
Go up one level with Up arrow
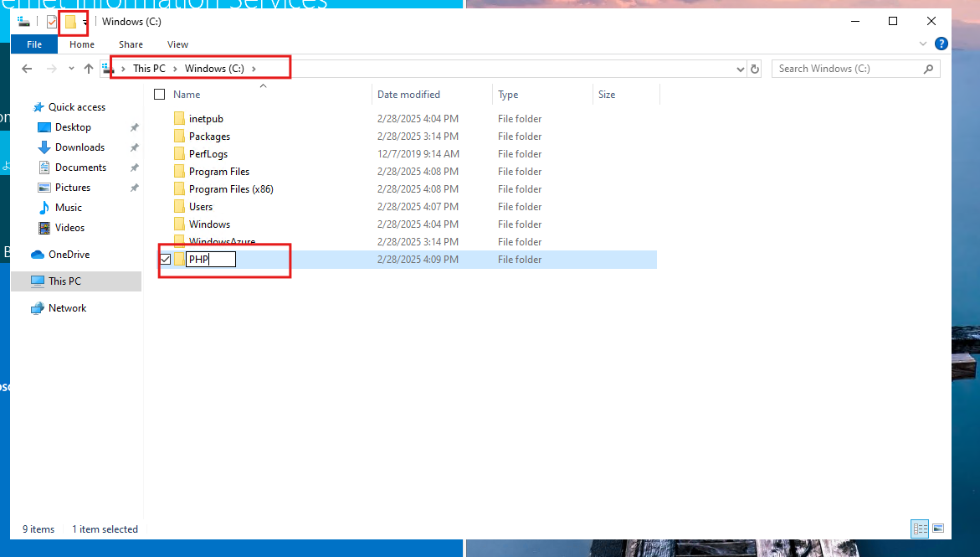(89, 69)
